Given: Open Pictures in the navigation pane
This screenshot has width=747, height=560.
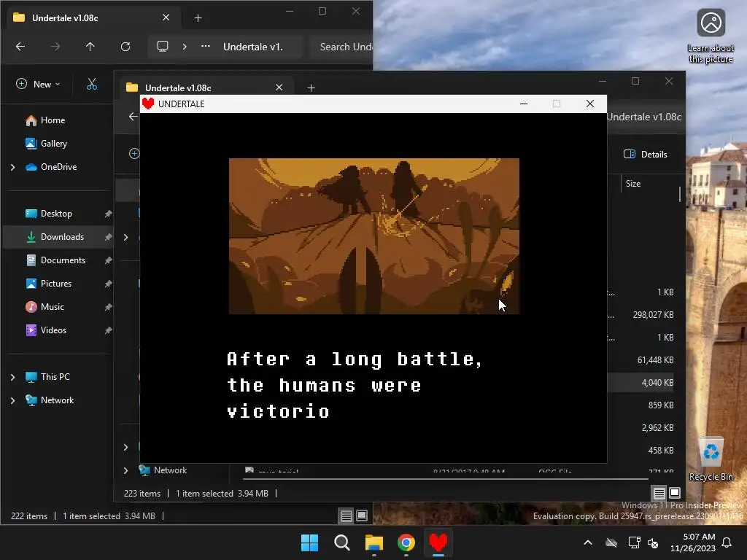Looking at the screenshot, I should coord(57,284).
